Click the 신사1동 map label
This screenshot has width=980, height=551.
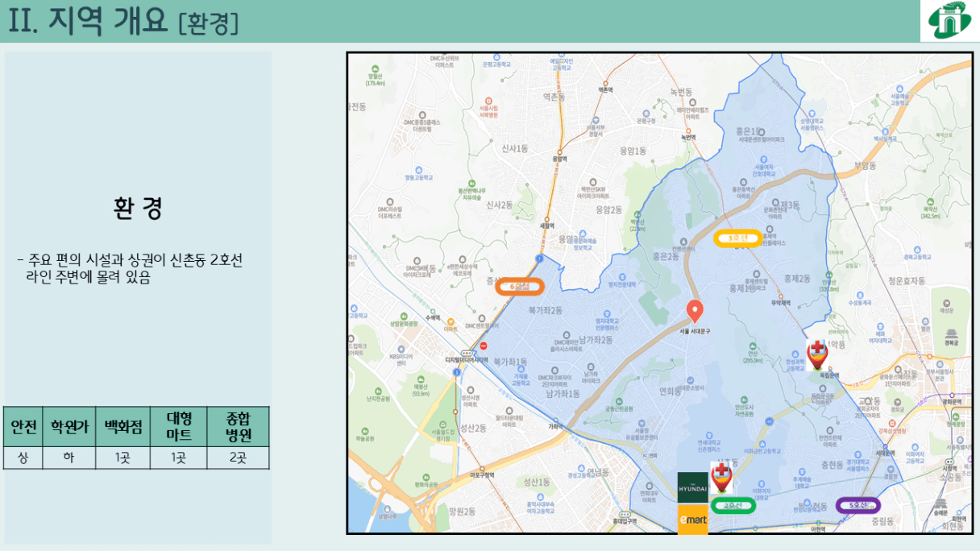coord(514,148)
